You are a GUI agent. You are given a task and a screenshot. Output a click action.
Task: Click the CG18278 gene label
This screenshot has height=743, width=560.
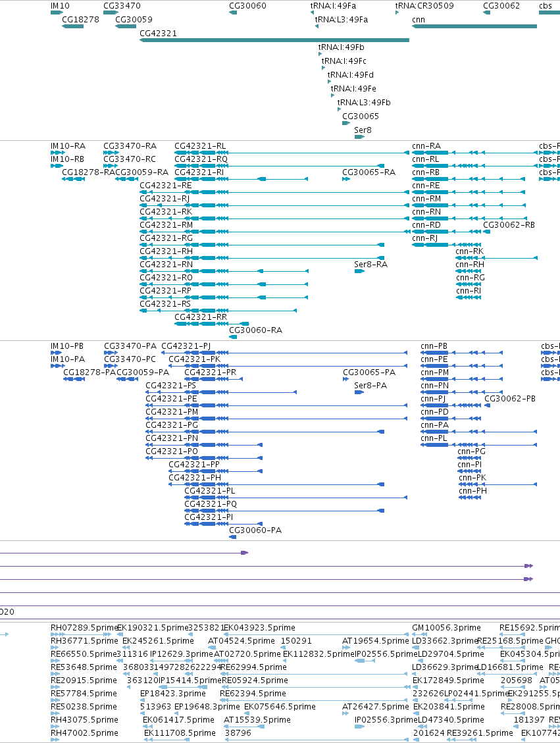80,20
